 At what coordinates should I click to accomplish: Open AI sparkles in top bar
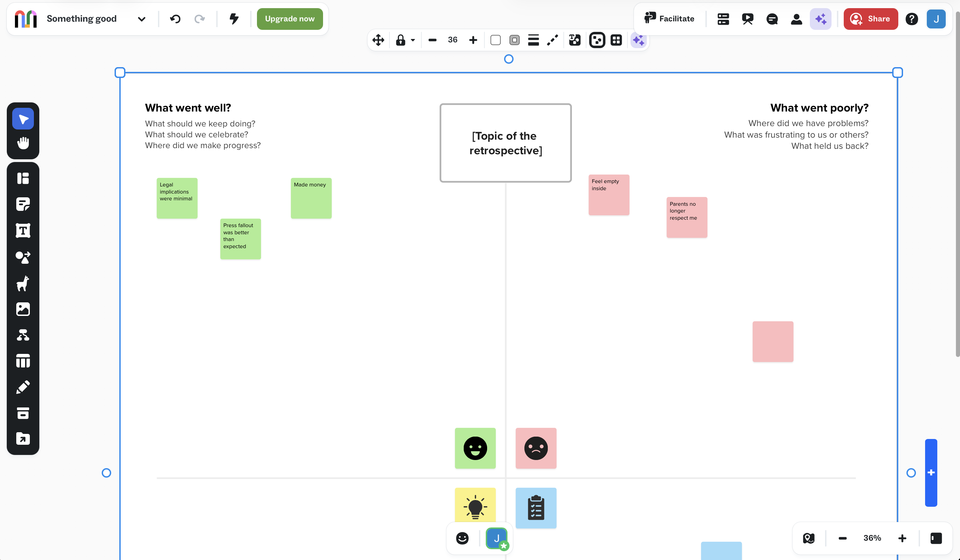[x=821, y=19]
